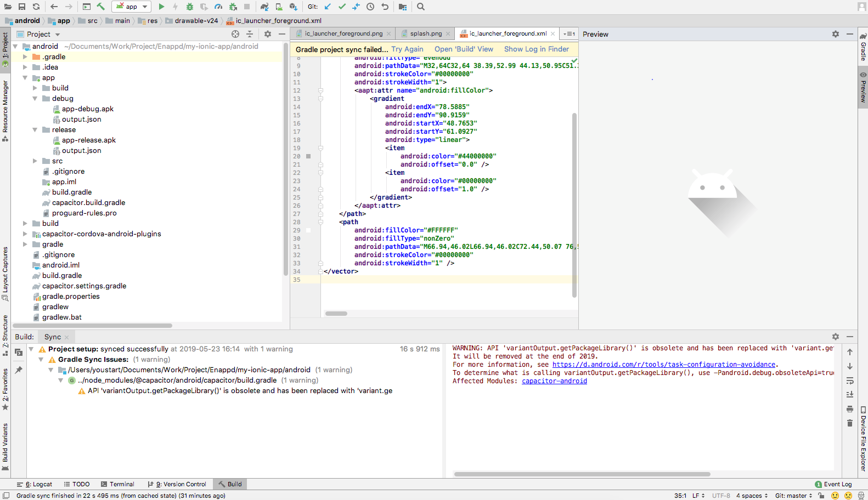Open AVD Manager icon

tap(279, 7)
